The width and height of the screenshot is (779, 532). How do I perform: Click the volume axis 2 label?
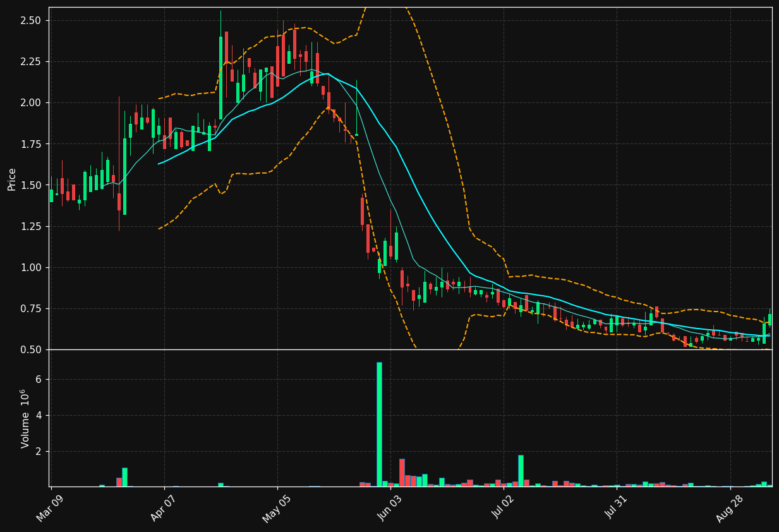39,451
